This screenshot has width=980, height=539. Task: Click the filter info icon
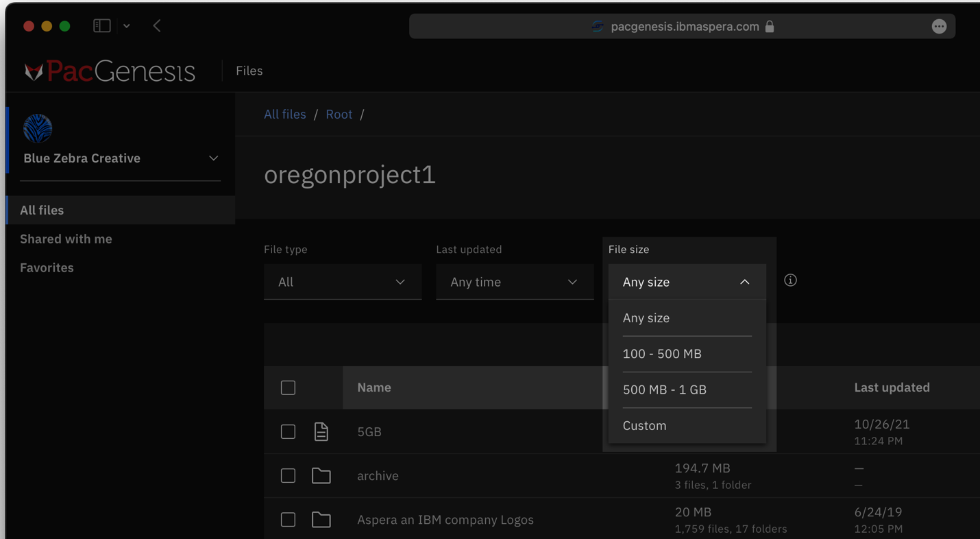tap(790, 280)
